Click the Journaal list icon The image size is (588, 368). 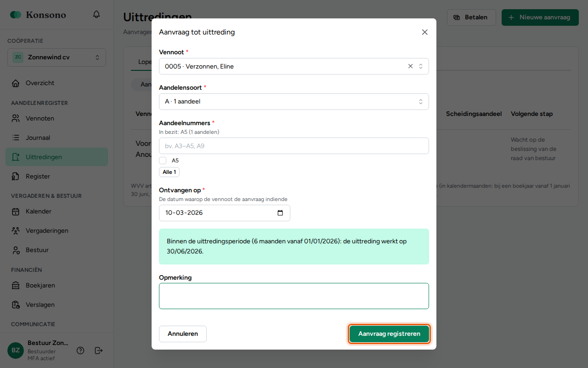click(16, 138)
